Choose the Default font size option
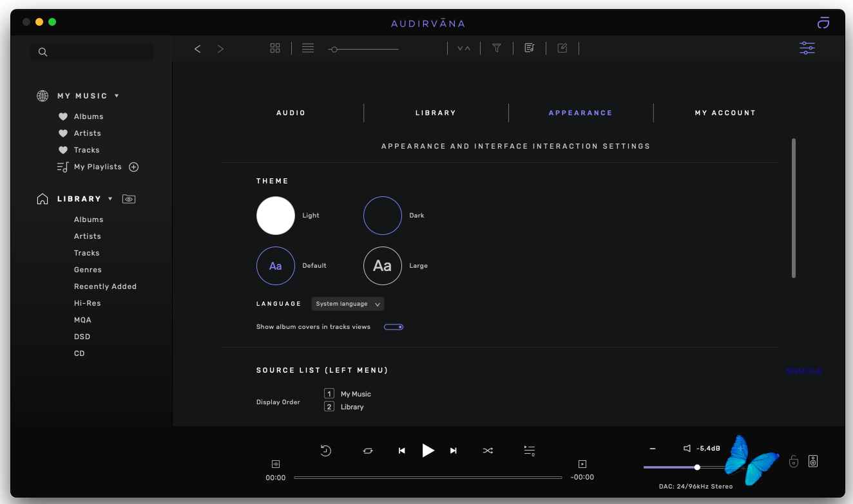This screenshot has width=853, height=504. (x=276, y=266)
